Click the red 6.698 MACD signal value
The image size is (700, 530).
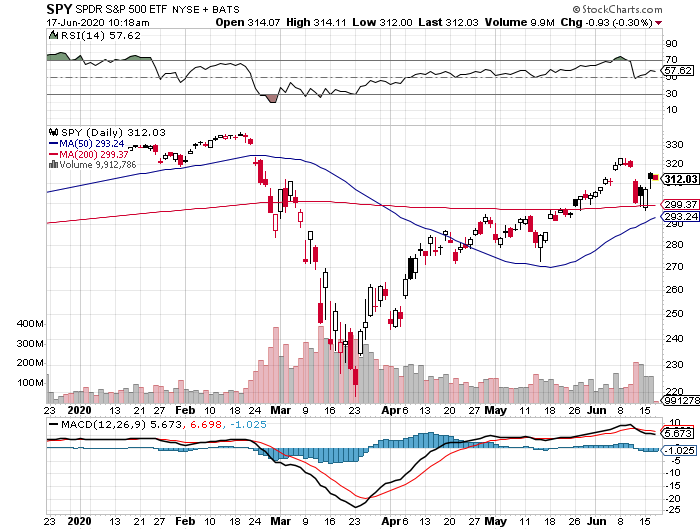click(206, 424)
